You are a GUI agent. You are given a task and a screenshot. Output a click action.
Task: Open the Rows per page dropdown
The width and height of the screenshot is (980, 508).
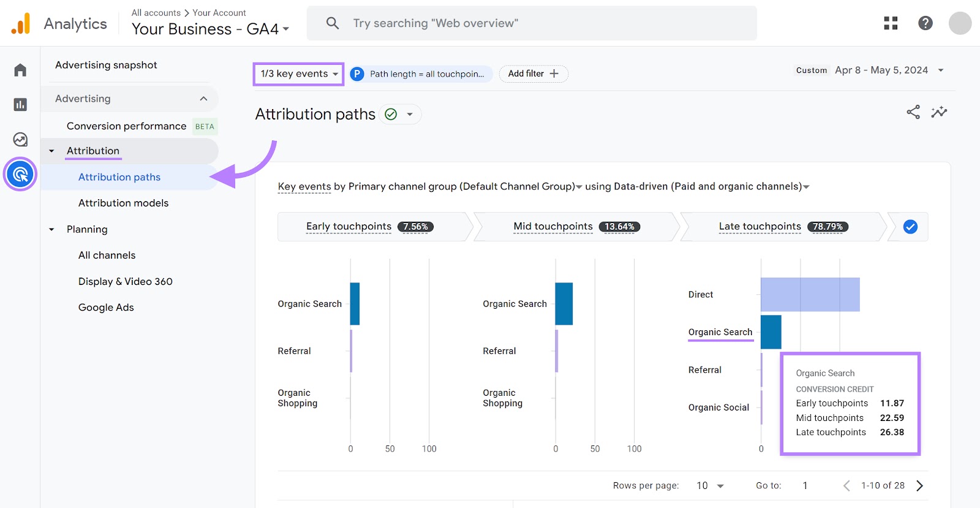pyautogui.click(x=710, y=486)
